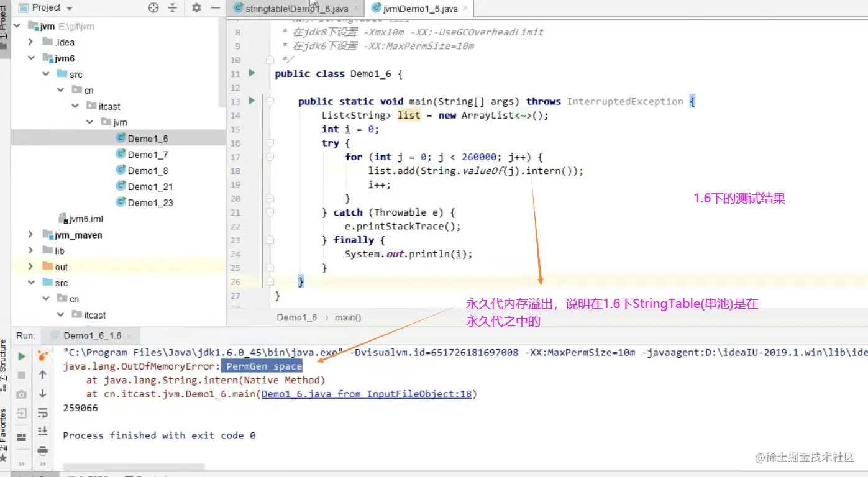Image resolution: width=868 pixels, height=477 pixels.
Task: Click Up the Stack Trace arrow
Action: pyautogui.click(x=42, y=375)
